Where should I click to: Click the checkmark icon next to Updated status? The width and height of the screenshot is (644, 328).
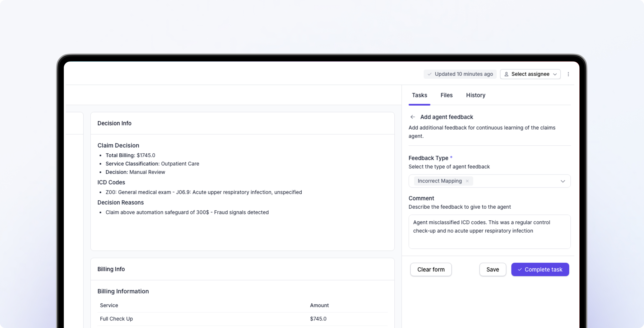pos(429,74)
